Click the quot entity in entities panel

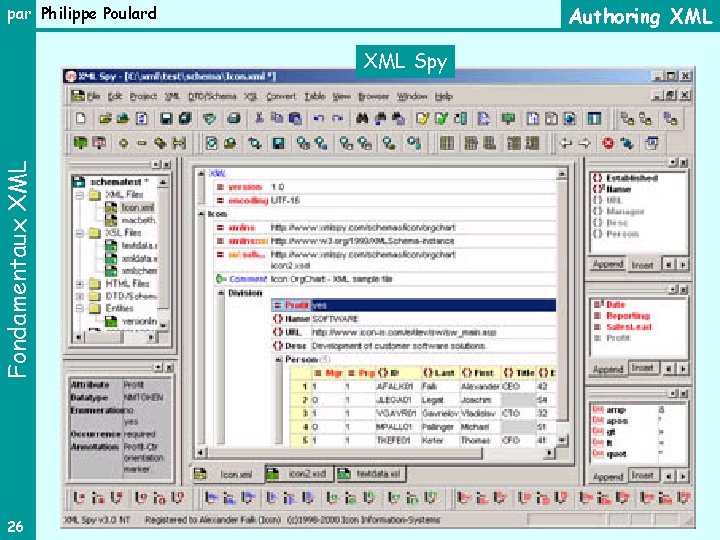[617, 454]
